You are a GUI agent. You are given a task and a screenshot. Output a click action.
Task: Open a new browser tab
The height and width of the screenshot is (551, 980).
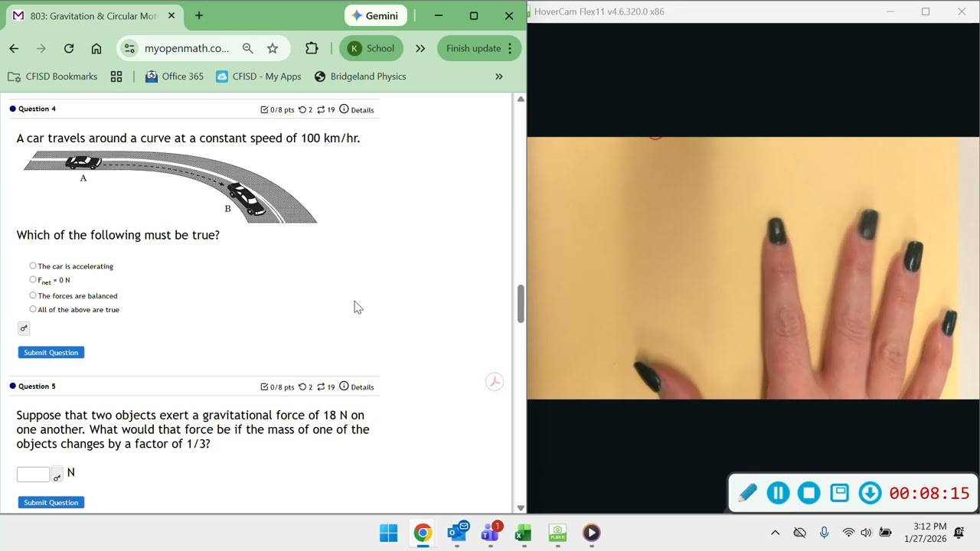pos(199,15)
